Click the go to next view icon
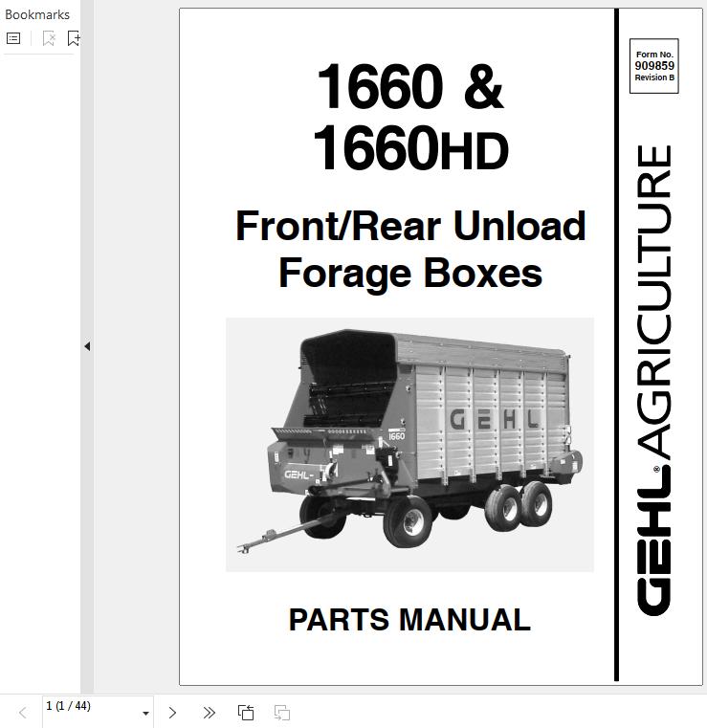 click(282, 712)
